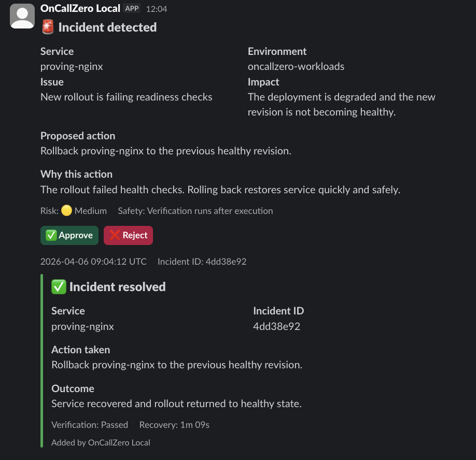Click the Incident resolved heading

[116, 286]
